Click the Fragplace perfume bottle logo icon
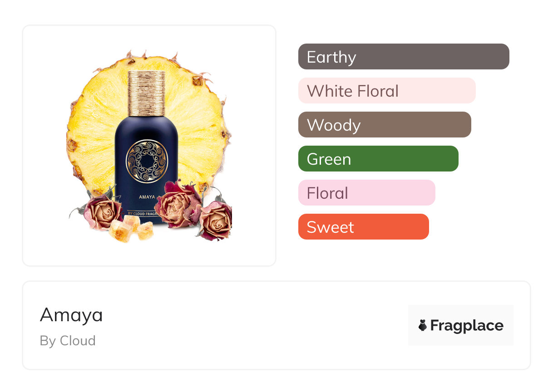The width and height of the screenshot is (553, 392). coord(423,325)
